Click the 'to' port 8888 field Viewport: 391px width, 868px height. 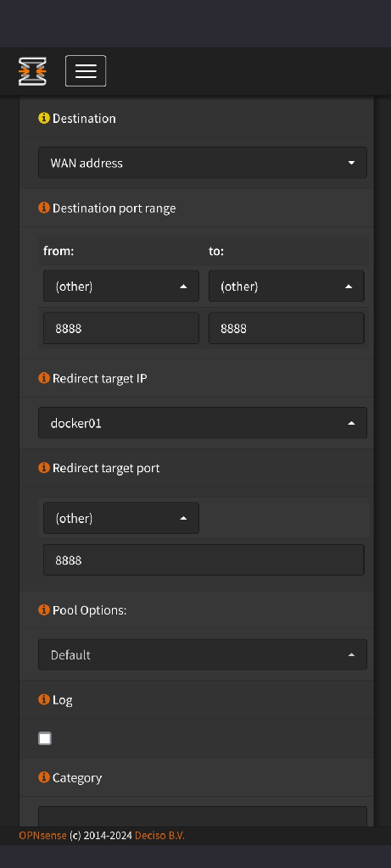coord(287,328)
